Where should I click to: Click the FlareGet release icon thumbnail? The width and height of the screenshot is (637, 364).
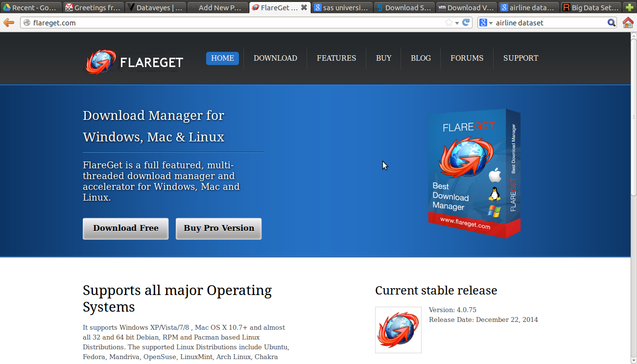tap(398, 330)
